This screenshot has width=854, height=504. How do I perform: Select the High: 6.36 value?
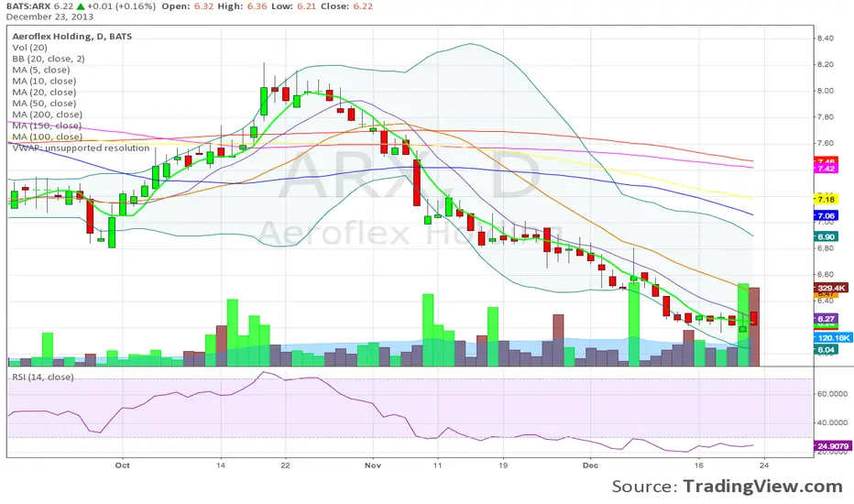(242, 6)
